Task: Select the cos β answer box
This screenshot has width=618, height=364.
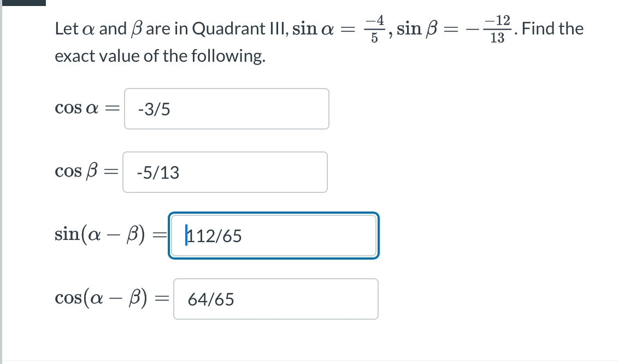Action: click(225, 172)
